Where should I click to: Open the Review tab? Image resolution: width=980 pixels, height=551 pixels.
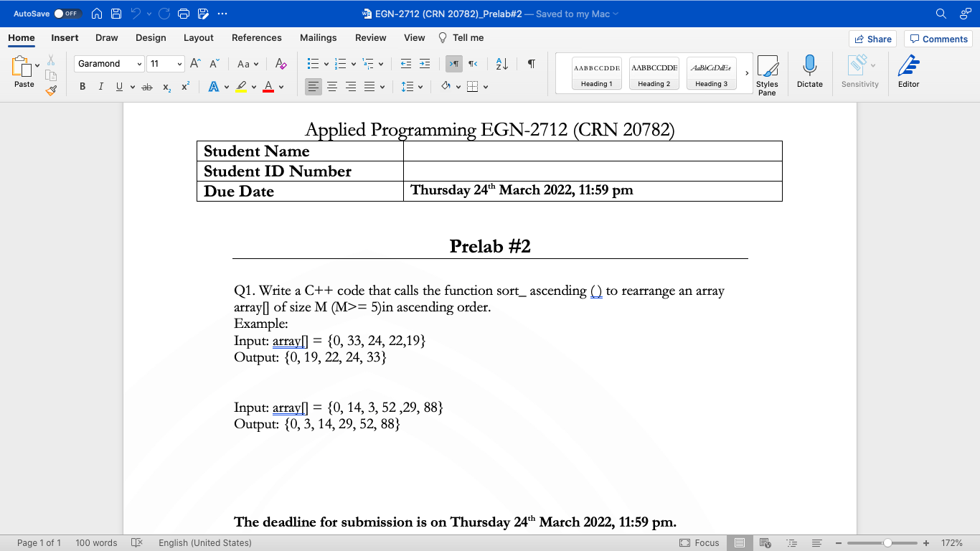point(370,37)
